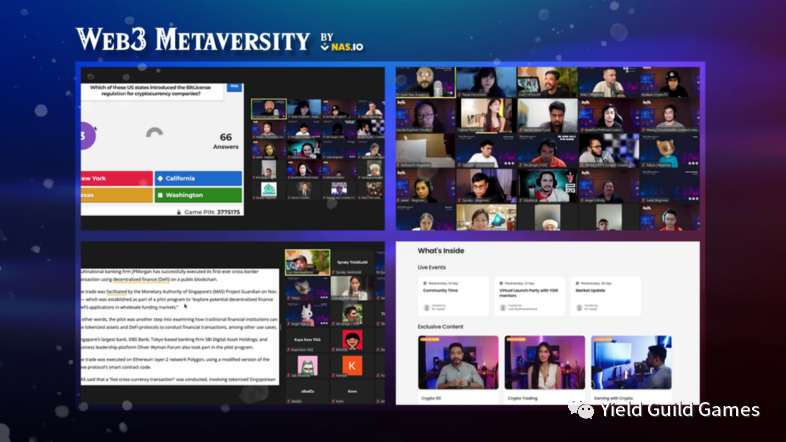Click the What's Inside heading

click(441, 251)
